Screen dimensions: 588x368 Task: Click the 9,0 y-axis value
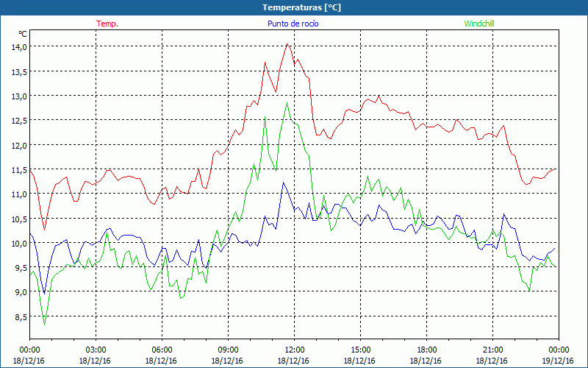(21, 292)
